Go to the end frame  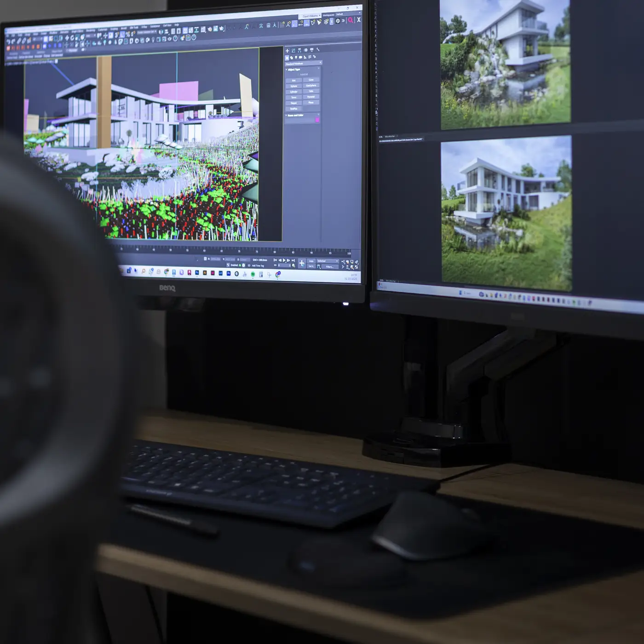[x=293, y=260]
